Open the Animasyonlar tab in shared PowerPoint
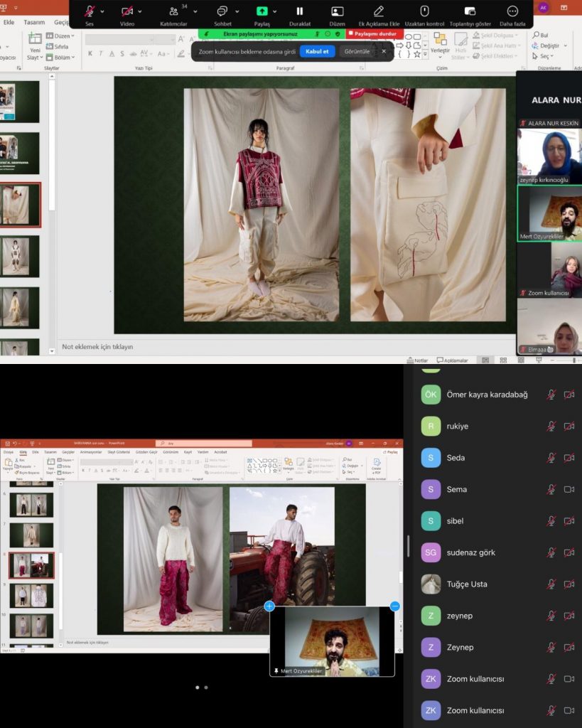Screen dimensions: 582x728 click(90, 451)
